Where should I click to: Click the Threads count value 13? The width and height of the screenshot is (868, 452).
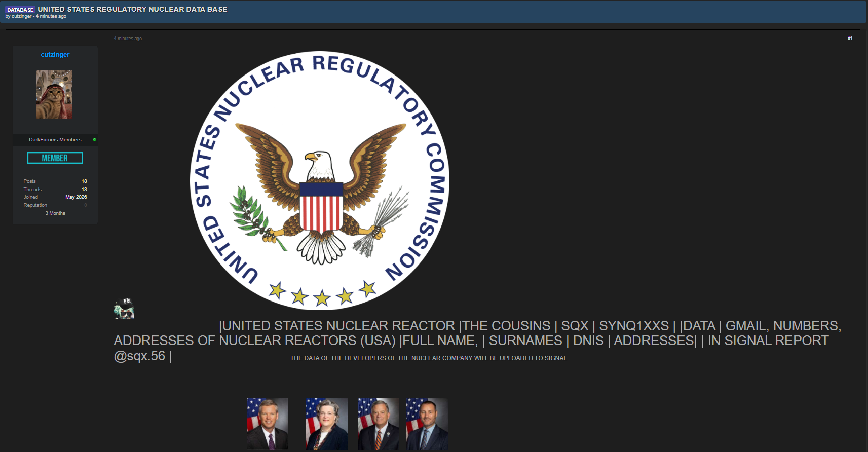pos(84,190)
